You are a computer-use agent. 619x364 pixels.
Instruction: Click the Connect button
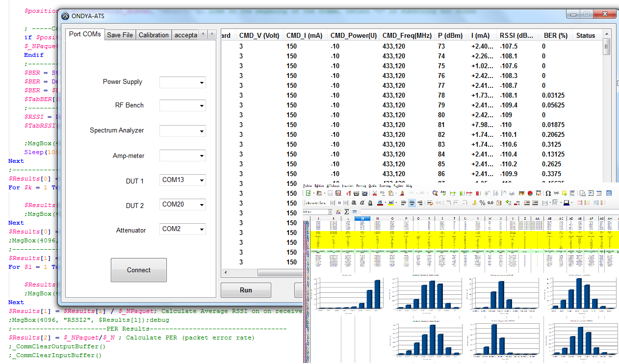tap(139, 270)
